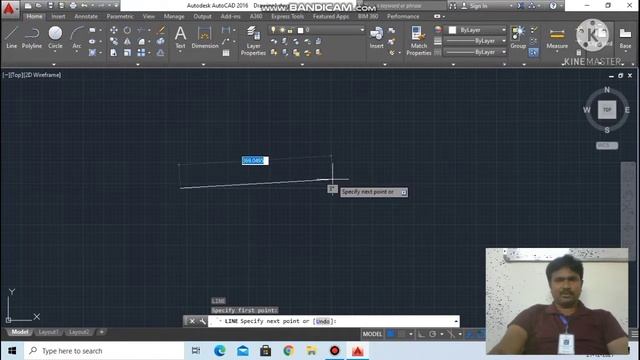Click the Base view icon
Screen dimensions: 640x360
tap(625, 37)
